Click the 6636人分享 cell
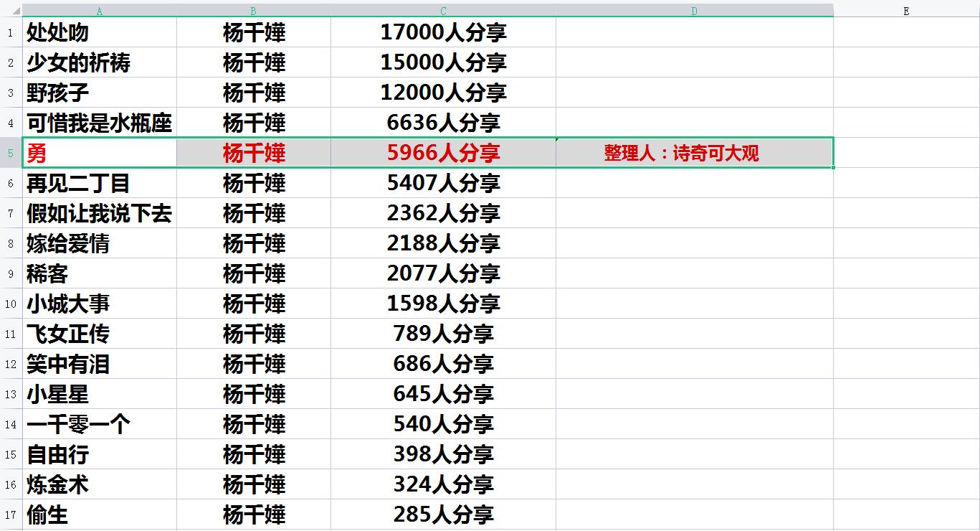 tap(443, 123)
